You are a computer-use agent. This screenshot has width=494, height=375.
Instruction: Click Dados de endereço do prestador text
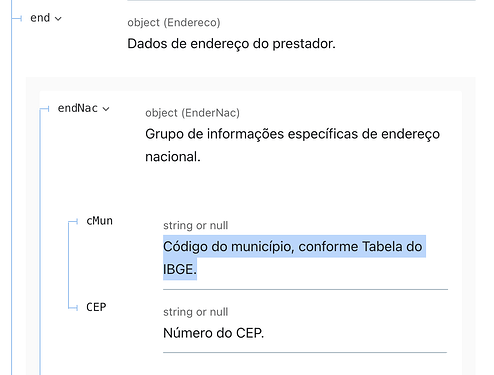click(x=231, y=44)
